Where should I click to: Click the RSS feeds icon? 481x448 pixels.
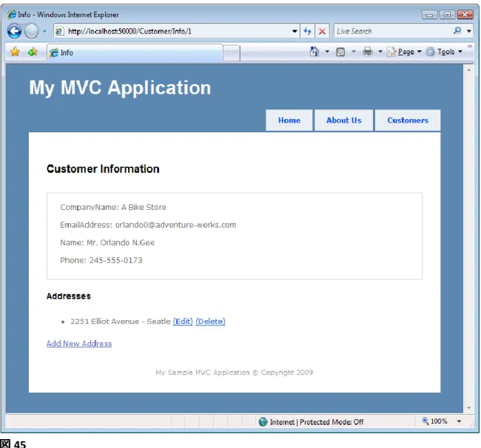[x=340, y=52]
